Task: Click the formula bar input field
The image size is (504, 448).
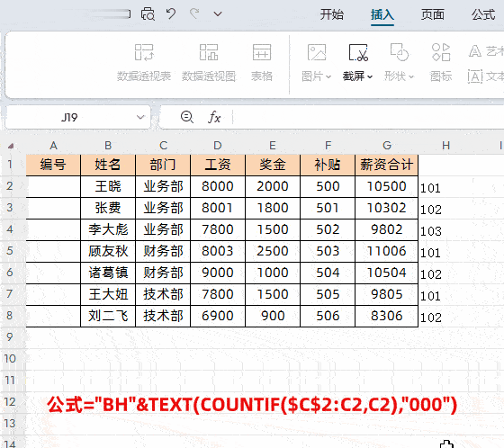Action: coord(366,117)
